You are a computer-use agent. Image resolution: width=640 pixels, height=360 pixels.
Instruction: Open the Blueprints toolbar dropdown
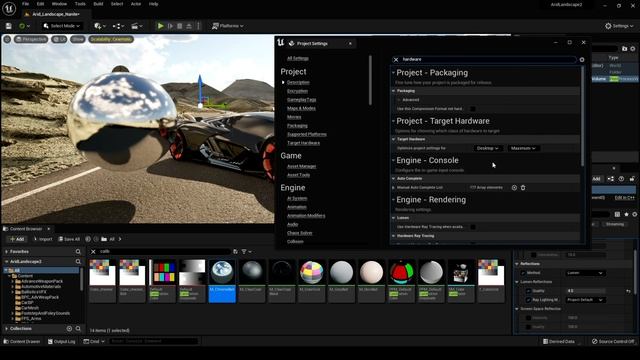point(118,26)
